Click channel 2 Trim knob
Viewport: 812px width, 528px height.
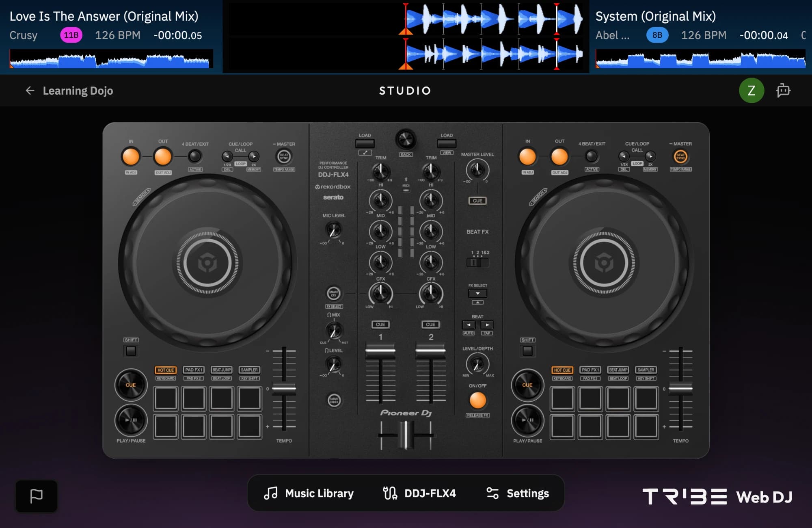(x=431, y=172)
